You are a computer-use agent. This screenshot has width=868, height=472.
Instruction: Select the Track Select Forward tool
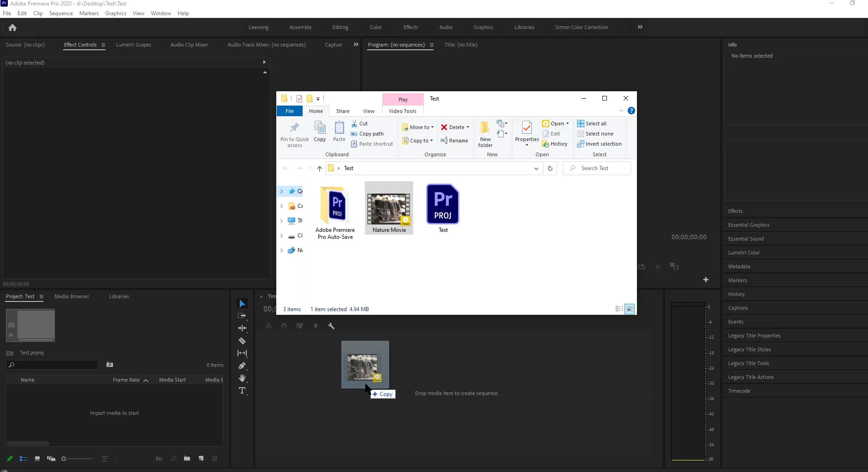point(242,316)
